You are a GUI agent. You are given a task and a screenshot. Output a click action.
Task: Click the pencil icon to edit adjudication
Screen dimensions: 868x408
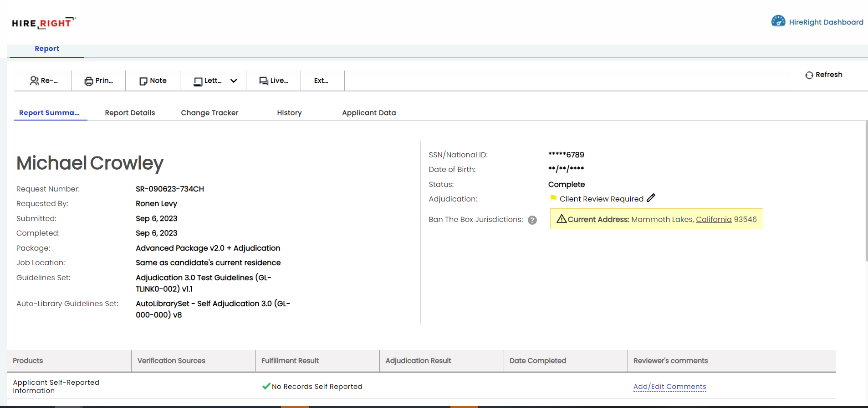651,198
